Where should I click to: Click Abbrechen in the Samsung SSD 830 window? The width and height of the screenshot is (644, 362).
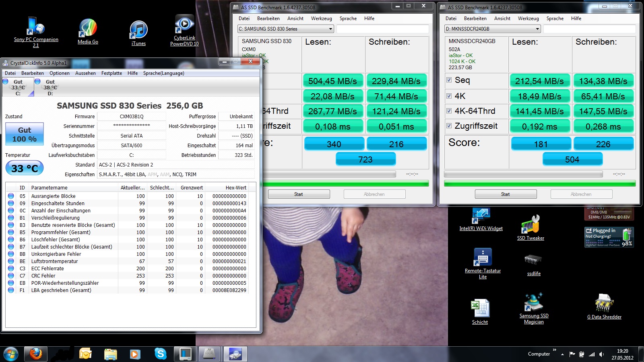coord(374,194)
